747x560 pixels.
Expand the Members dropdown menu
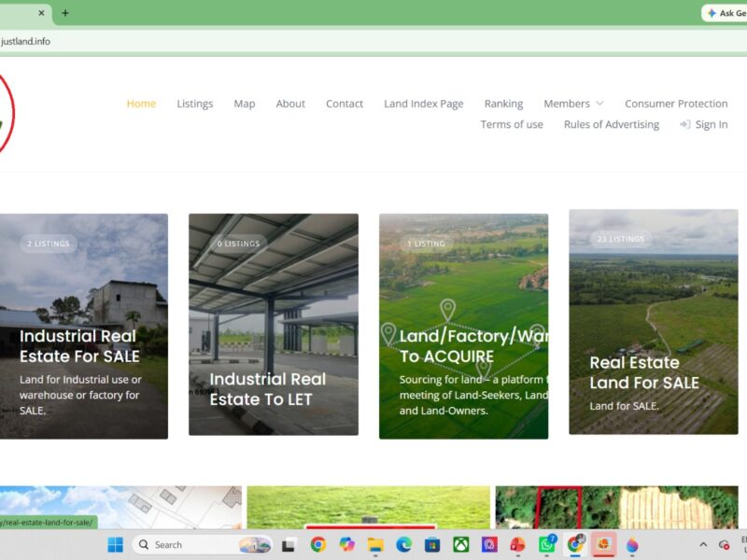coord(573,104)
